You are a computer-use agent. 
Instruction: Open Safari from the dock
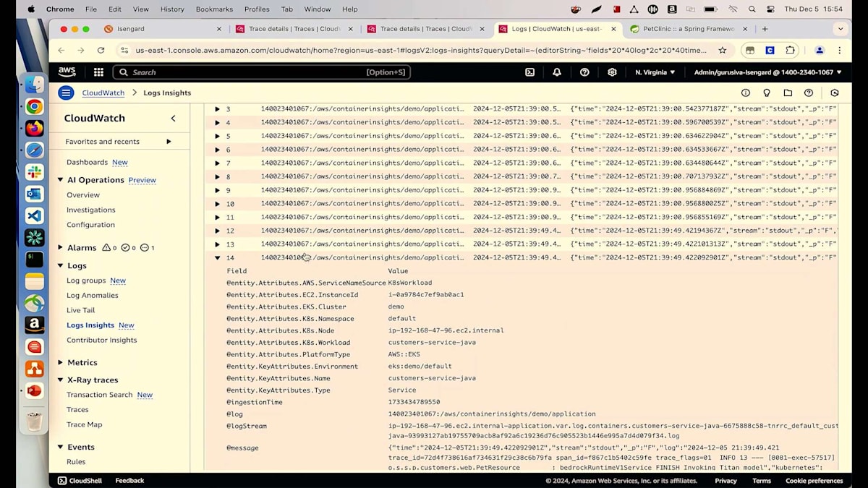tap(34, 150)
